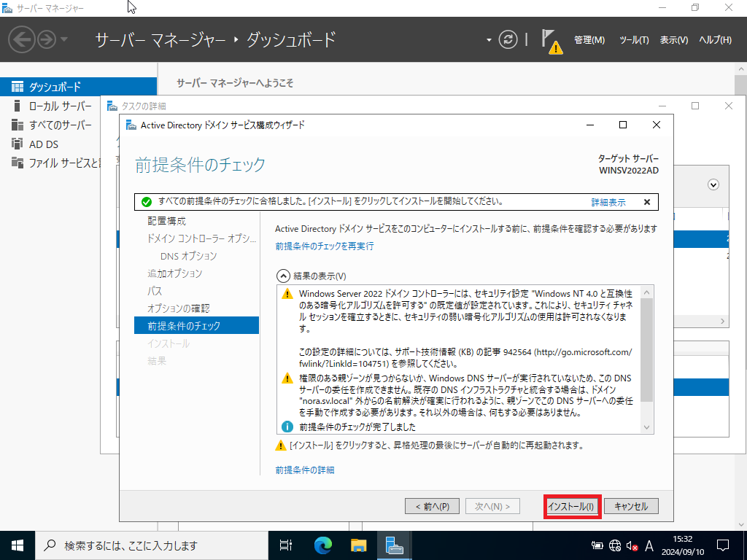Click Server Manager taskbar icon
Screen dimensions: 747x560
click(395, 545)
